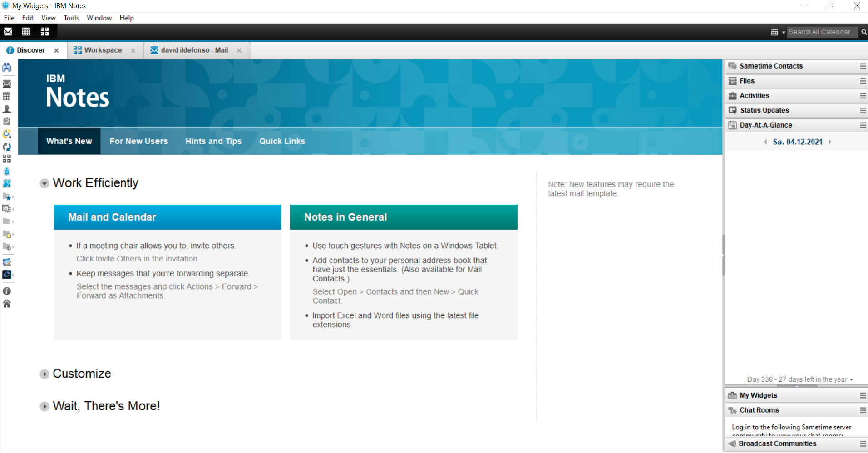
Task: Open Contacts via the person silhouette sidebar icon
Action: [7, 109]
